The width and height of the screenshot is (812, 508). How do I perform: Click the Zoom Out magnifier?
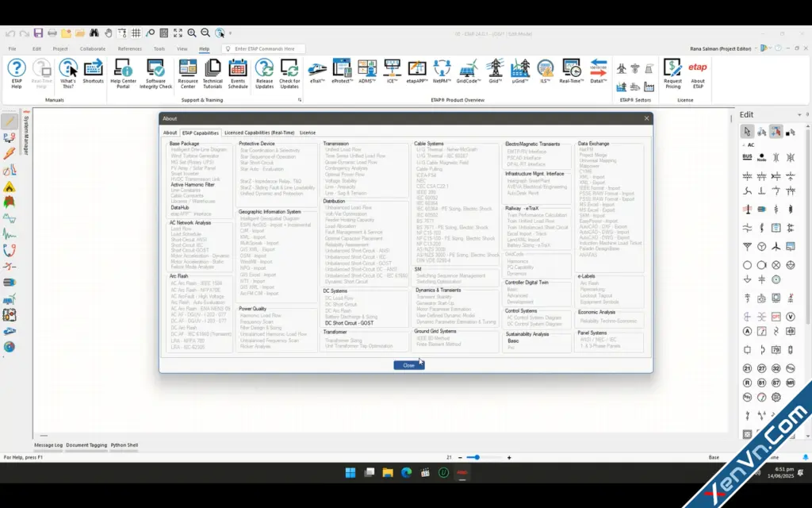pyautogui.click(x=205, y=33)
